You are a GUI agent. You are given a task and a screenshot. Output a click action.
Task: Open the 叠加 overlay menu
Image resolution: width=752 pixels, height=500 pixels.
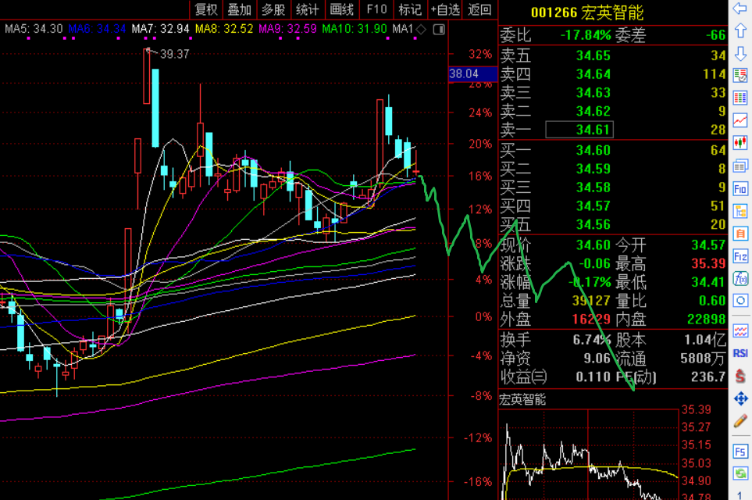[x=239, y=9]
